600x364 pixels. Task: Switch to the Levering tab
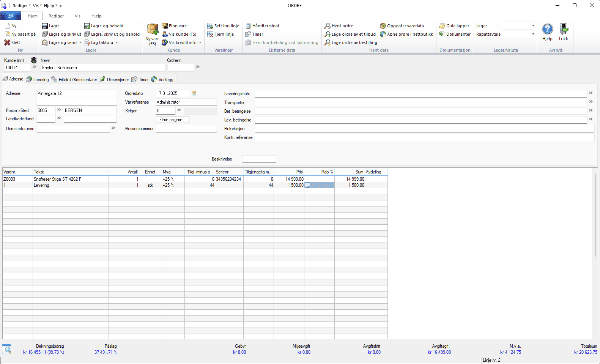pos(38,80)
